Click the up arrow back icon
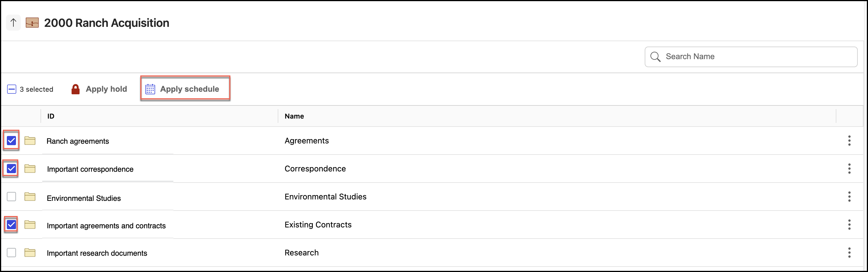The height and width of the screenshot is (272, 868). coord(13,23)
